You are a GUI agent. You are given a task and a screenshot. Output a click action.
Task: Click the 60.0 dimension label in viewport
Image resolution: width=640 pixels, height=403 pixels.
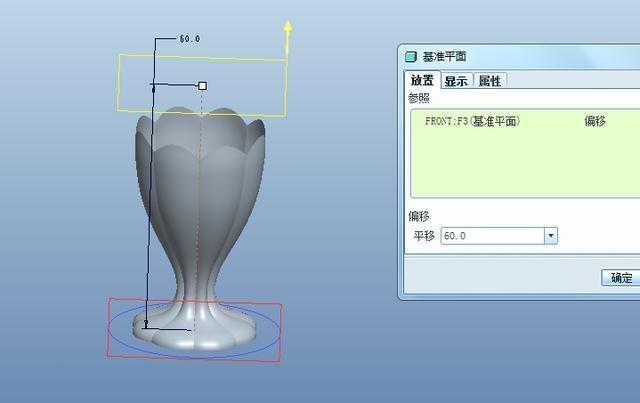point(190,39)
